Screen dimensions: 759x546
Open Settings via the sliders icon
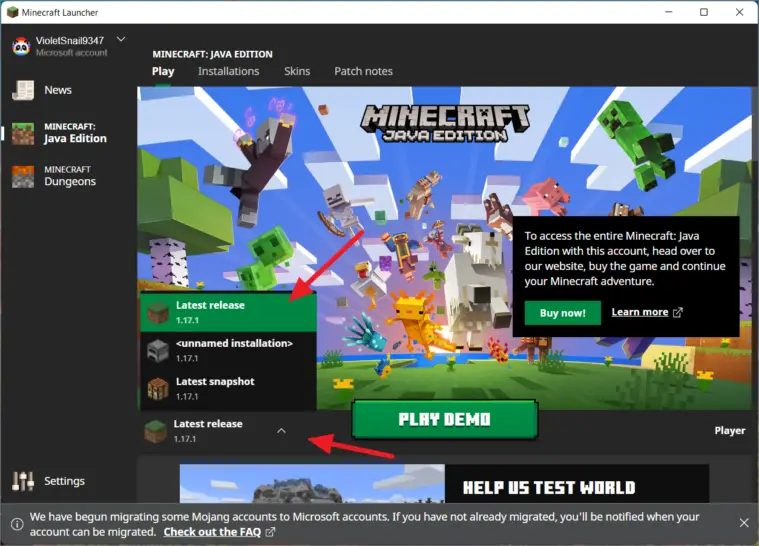coord(23,481)
